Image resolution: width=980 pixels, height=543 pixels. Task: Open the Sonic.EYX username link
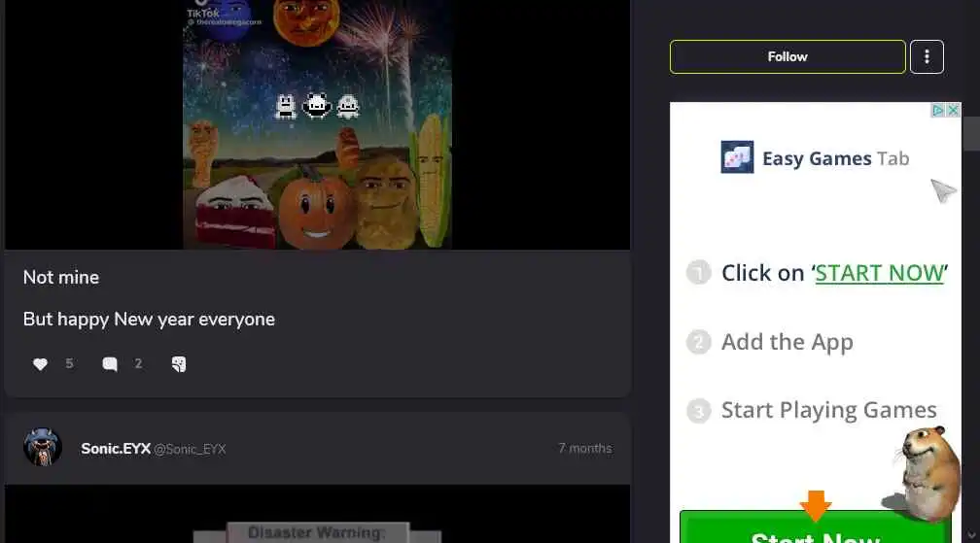tap(116, 449)
